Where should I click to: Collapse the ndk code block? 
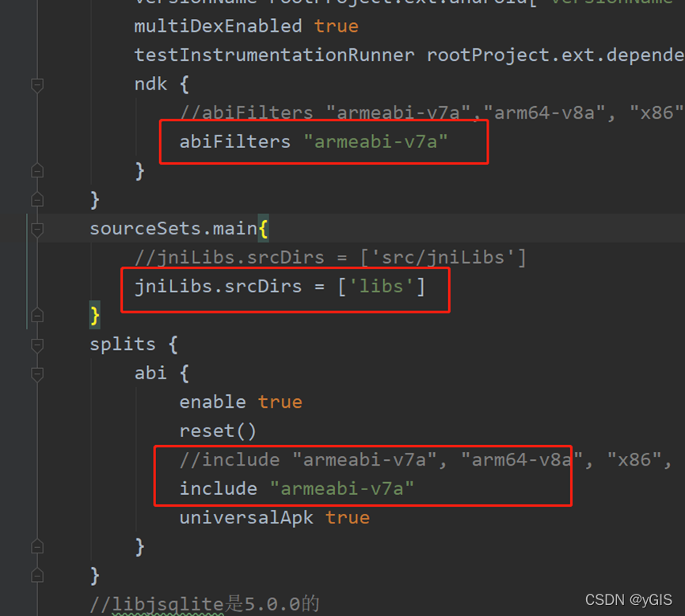(36, 85)
